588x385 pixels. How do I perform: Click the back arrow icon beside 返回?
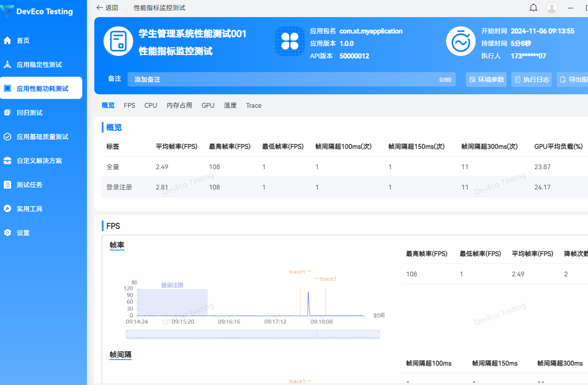pyautogui.click(x=99, y=8)
